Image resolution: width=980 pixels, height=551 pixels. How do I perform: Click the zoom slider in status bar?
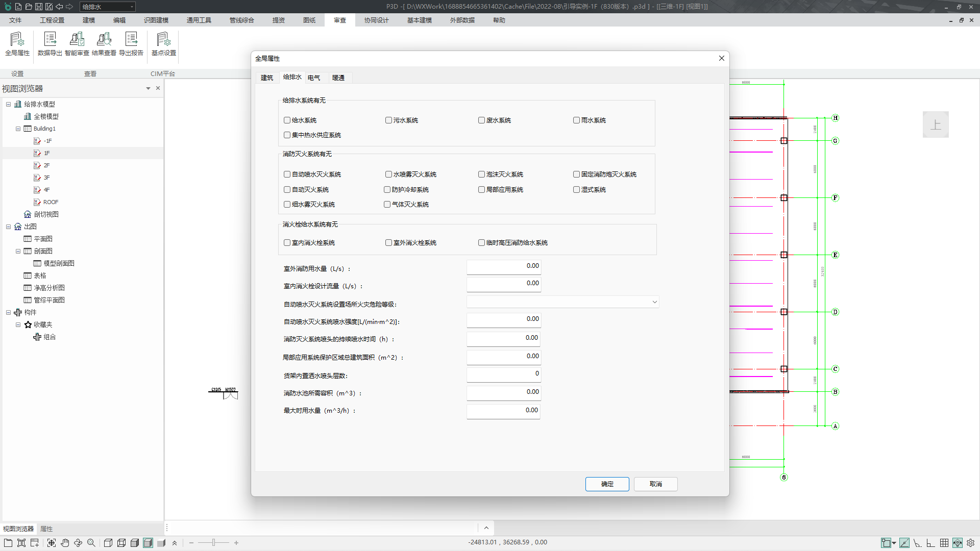click(213, 543)
